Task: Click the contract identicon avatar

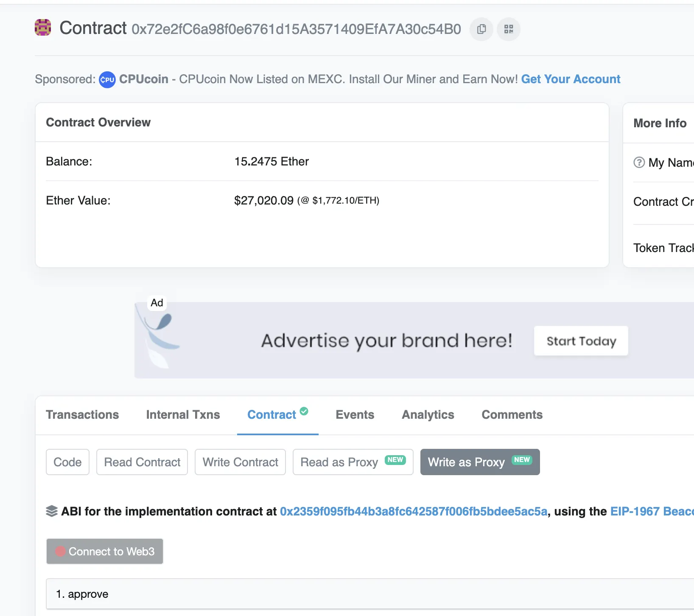Action: click(x=43, y=28)
